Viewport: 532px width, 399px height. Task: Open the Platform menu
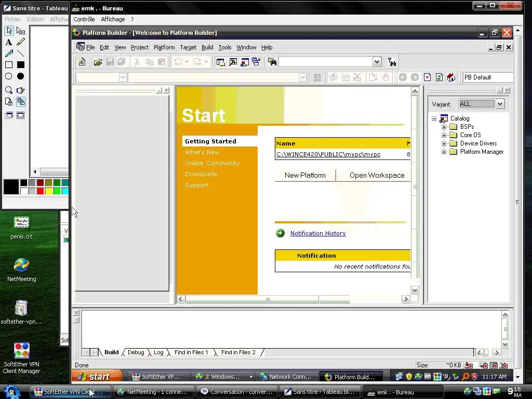point(164,47)
